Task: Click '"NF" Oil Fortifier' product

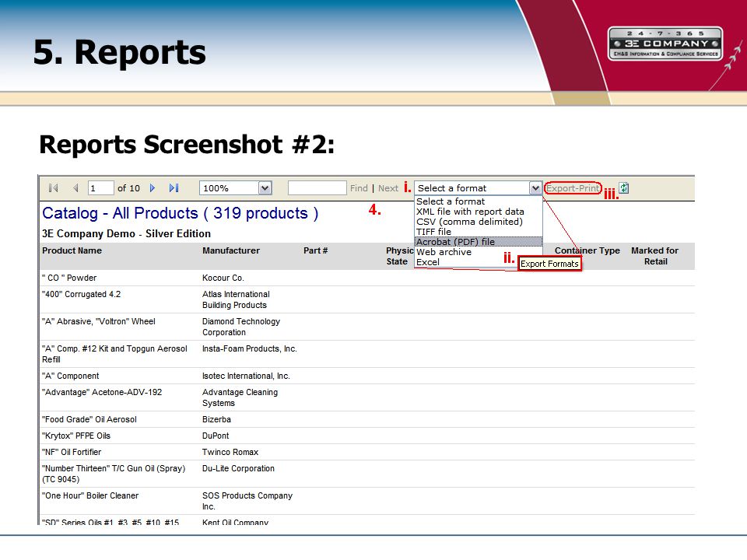Action: [72, 452]
